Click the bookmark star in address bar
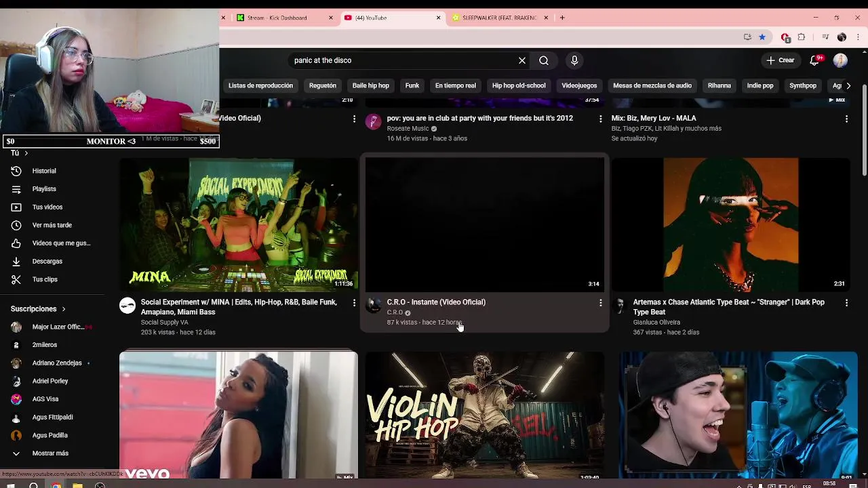The image size is (868, 488). 762,37
